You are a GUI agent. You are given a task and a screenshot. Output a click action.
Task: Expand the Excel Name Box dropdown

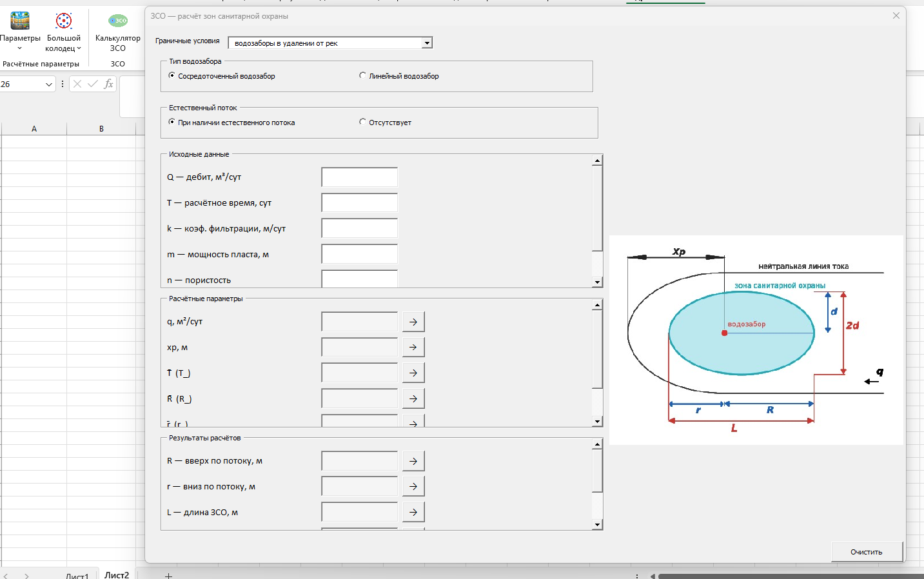[x=48, y=84]
